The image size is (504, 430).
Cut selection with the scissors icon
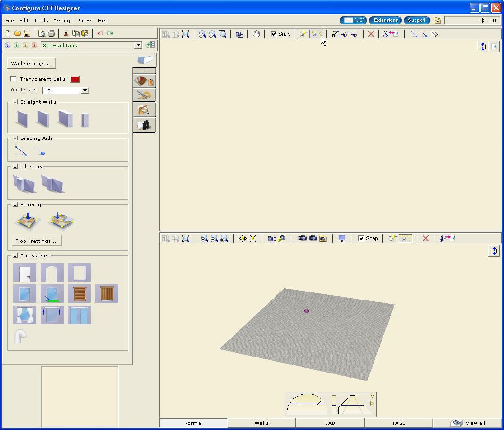click(x=66, y=33)
